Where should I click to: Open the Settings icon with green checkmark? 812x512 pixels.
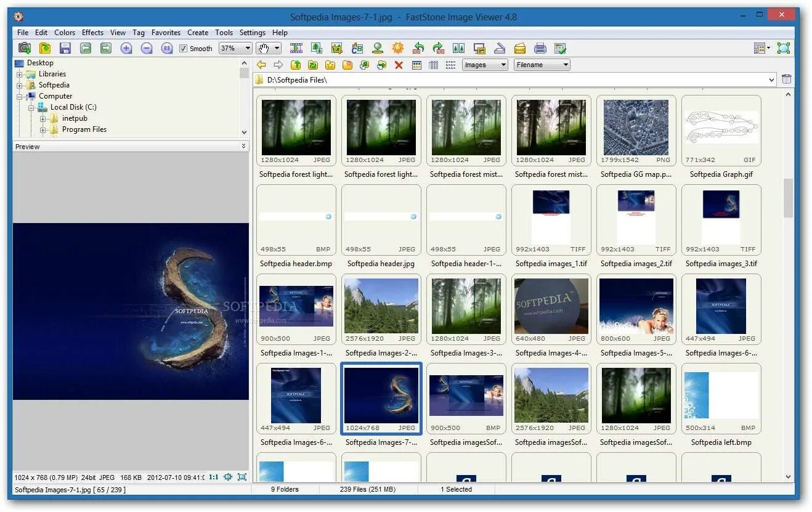pyautogui.click(x=560, y=48)
